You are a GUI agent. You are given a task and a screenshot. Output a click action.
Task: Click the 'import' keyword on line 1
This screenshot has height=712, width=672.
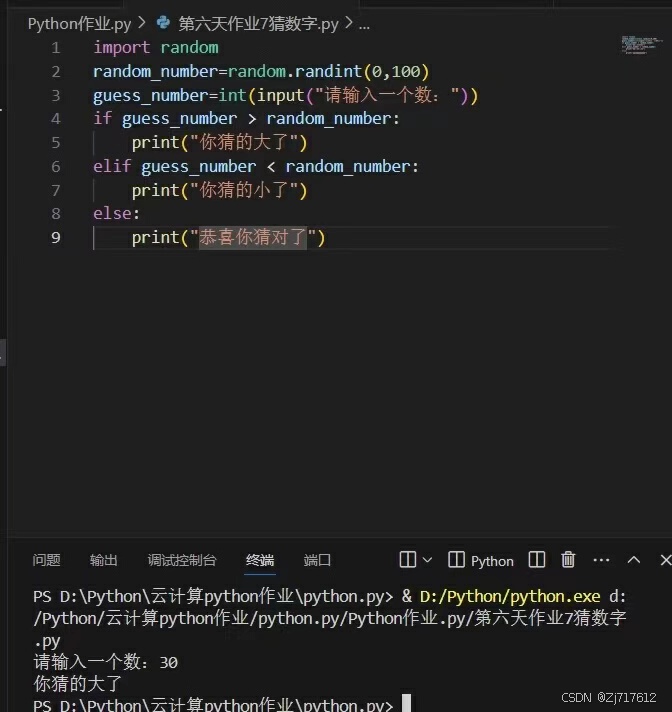click(x=122, y=47)
